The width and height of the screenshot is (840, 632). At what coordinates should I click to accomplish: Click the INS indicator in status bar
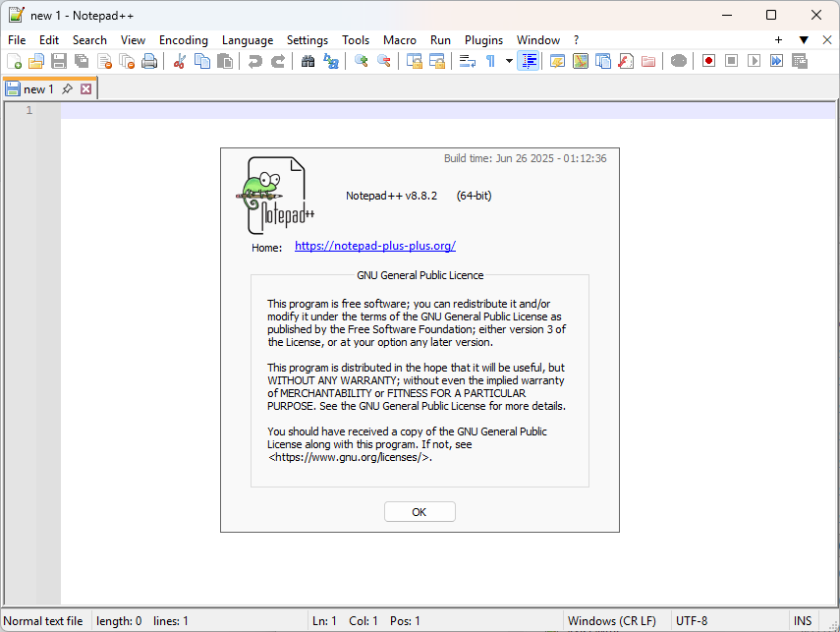point(803,620)
